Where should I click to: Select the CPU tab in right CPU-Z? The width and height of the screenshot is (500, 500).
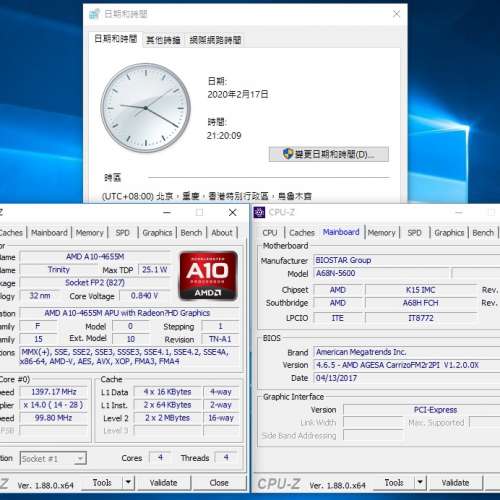pyautogui.click(x=270, y=233)
